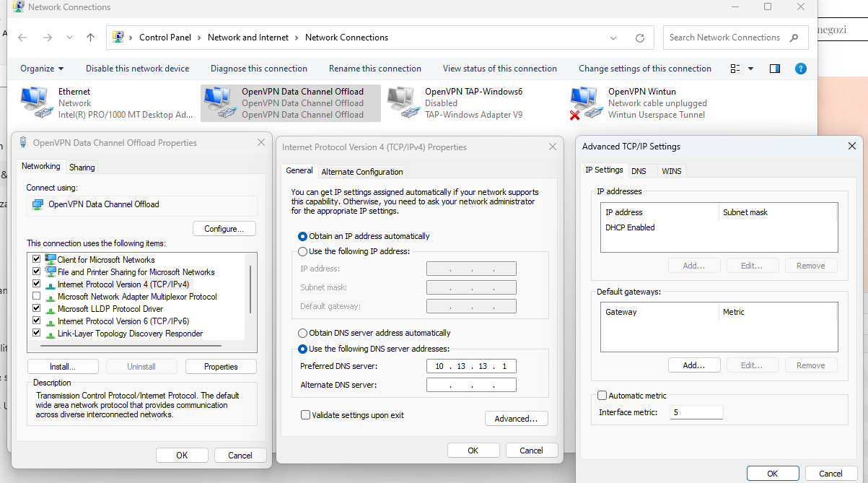This screenshot has width=868, height=483.
Task: Enable Validate settings upon exit
Action: (x=305, y=415)
